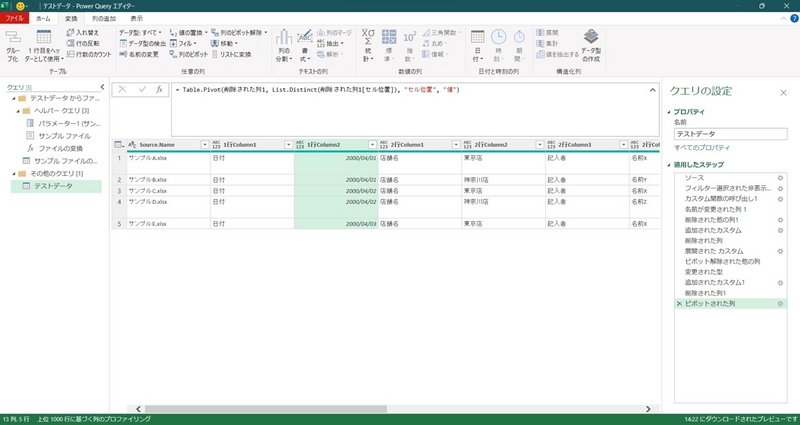
Task: Open 列の分割 (Split Column) tool
Action: pos(283,46)
